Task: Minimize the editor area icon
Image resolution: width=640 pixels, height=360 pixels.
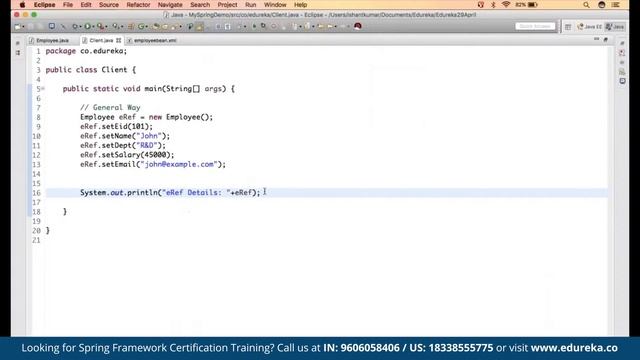Action: (597, 39)
